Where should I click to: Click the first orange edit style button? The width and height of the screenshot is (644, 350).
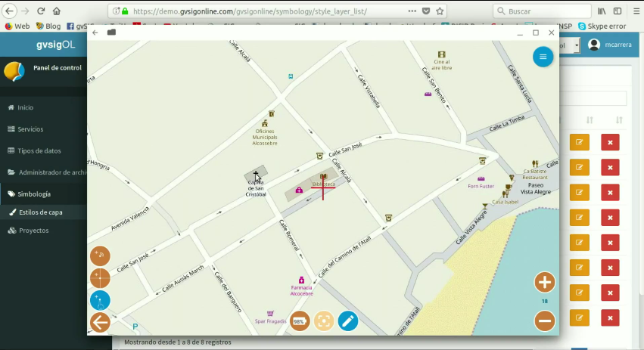point(579,142)
